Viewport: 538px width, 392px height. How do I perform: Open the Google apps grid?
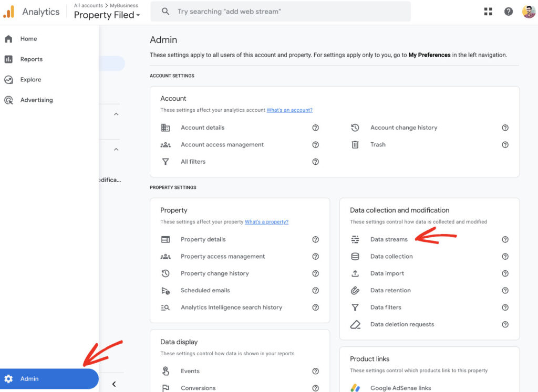(488, 11)
